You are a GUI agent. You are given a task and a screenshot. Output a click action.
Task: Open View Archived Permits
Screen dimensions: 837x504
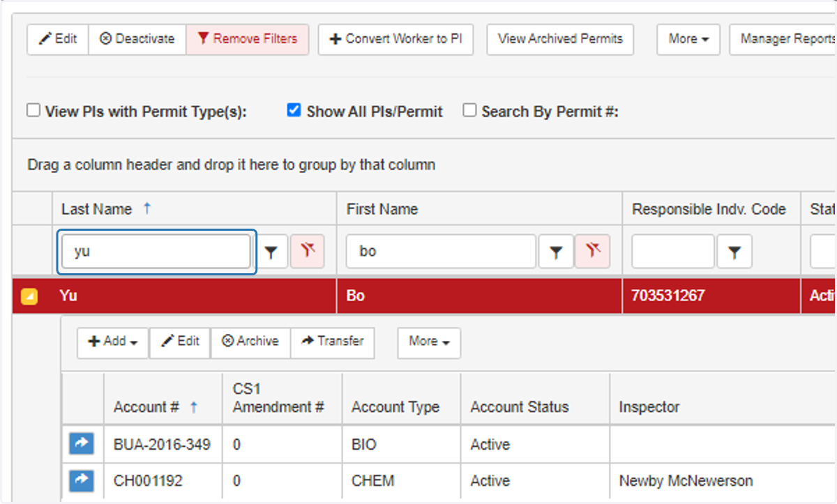(x=560, y=39)
